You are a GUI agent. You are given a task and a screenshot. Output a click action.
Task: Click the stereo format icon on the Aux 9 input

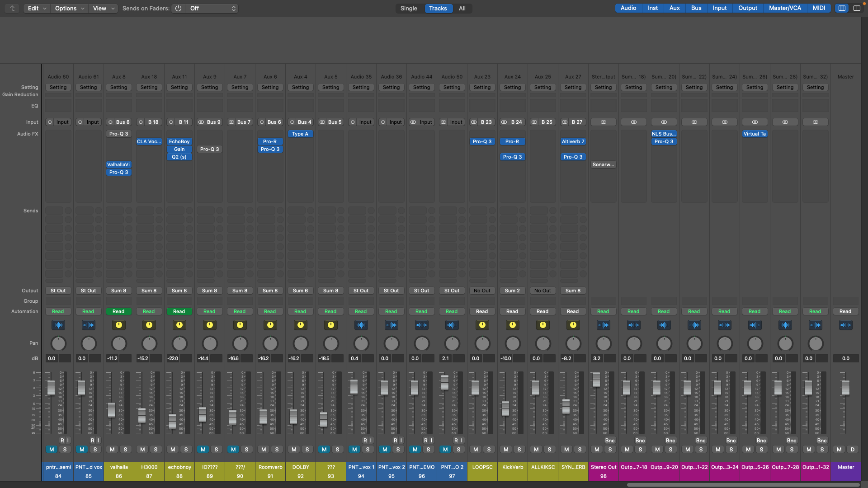coord(201,122)
